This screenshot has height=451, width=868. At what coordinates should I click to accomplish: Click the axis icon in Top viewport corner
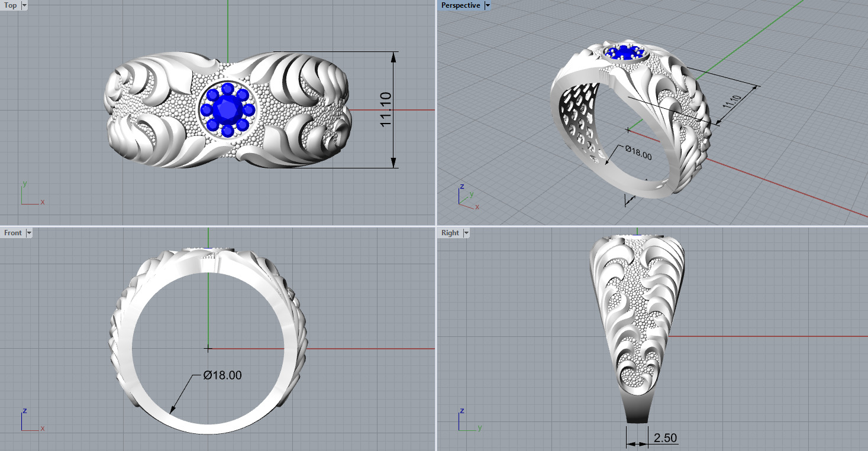pos(32,193)
